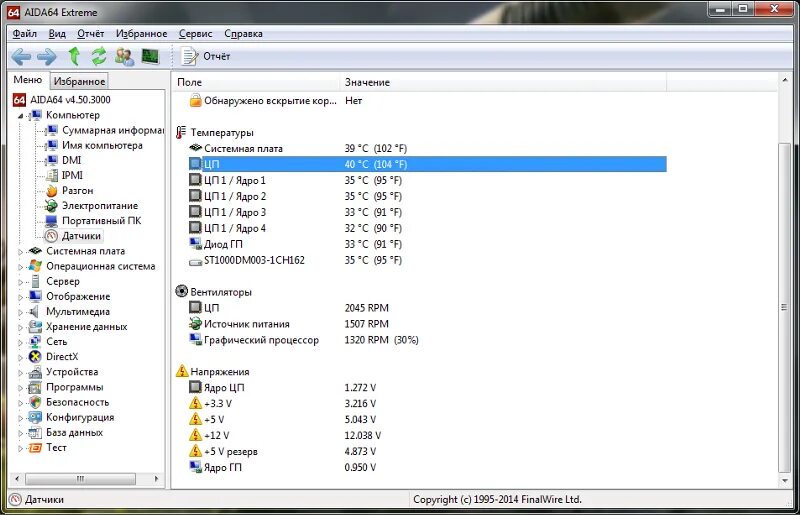This screenshot has width=800, height=515.
Task: Go forward with the blue right arrow
Action: point(46,56)
